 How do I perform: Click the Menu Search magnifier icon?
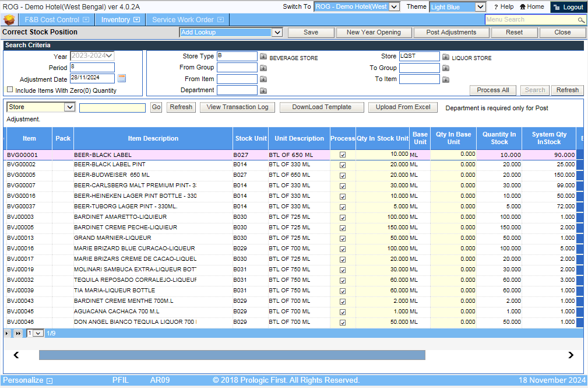[581, 20]
